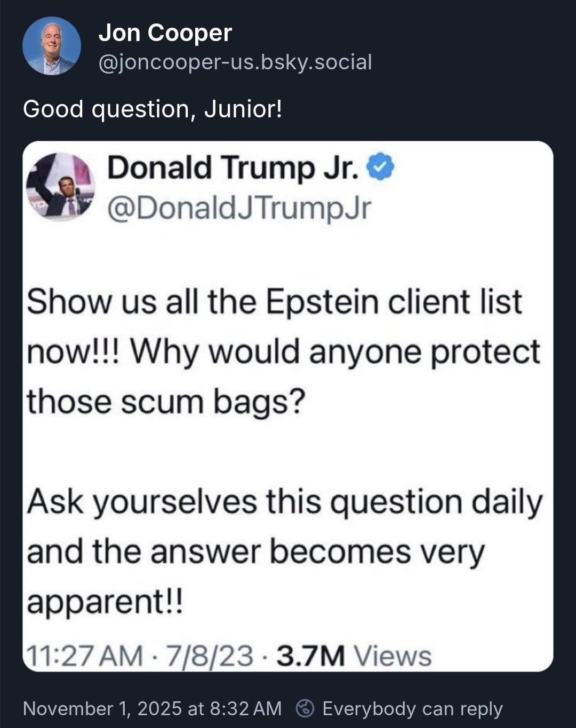576x728 pixels.
Task: Click the "and the answer becomes very" line
Action: pyautogui.click(x=255, y=552)
